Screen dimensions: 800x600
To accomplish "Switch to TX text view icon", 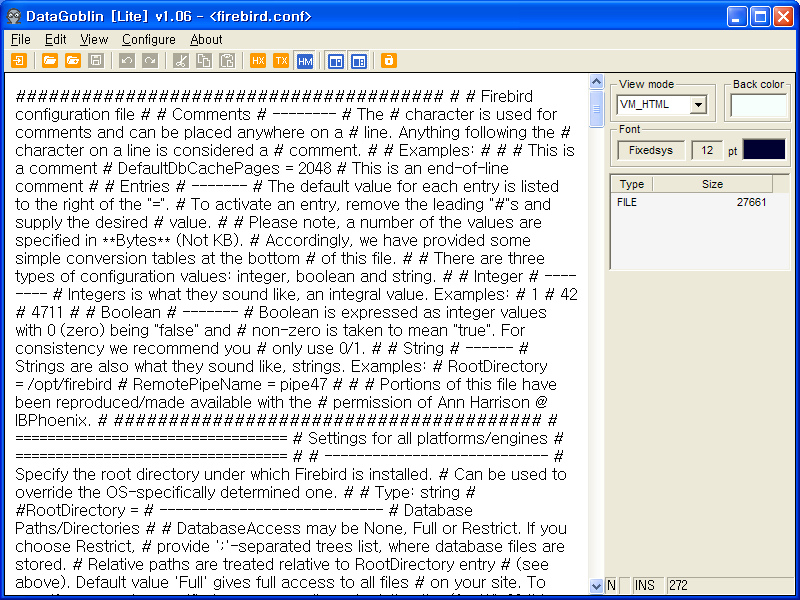I will pyautogui.click(x=282, y=61).
